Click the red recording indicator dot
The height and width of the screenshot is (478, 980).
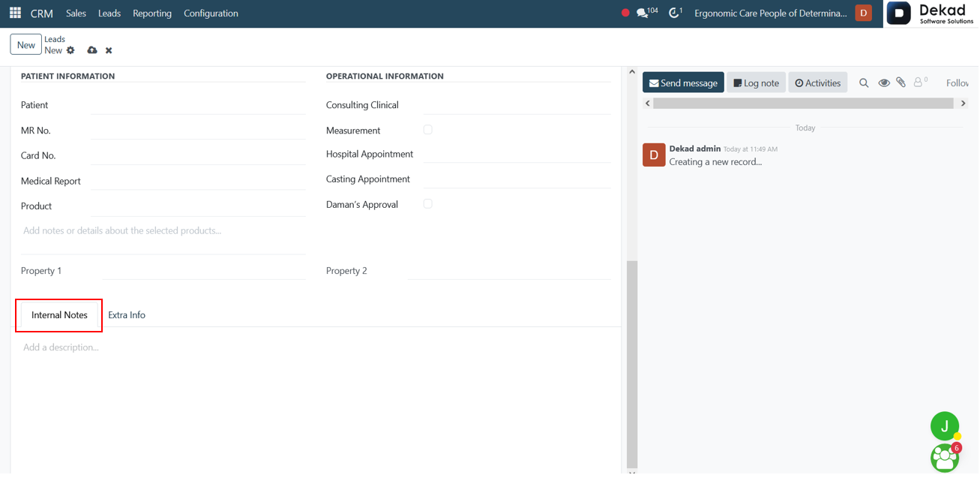tap(625, 13)
